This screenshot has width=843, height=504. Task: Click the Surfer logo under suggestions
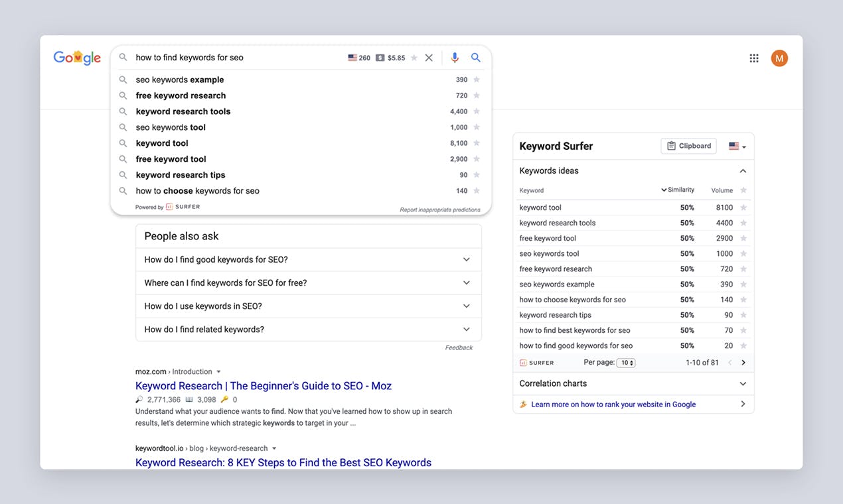[183, 207]
